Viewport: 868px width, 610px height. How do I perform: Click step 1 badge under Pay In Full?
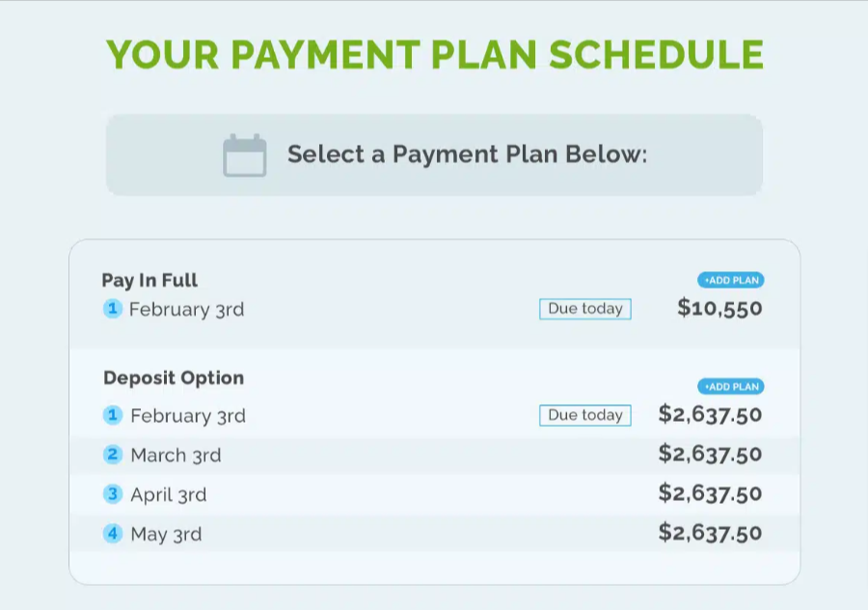tap(113, 309)
